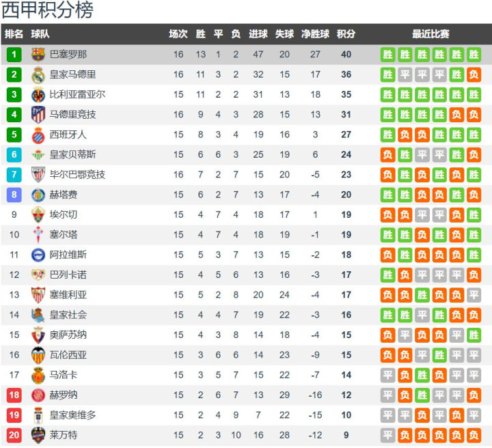Open the 比利亚雷亚尔 yellow crest icon

[x=38, y=95]
